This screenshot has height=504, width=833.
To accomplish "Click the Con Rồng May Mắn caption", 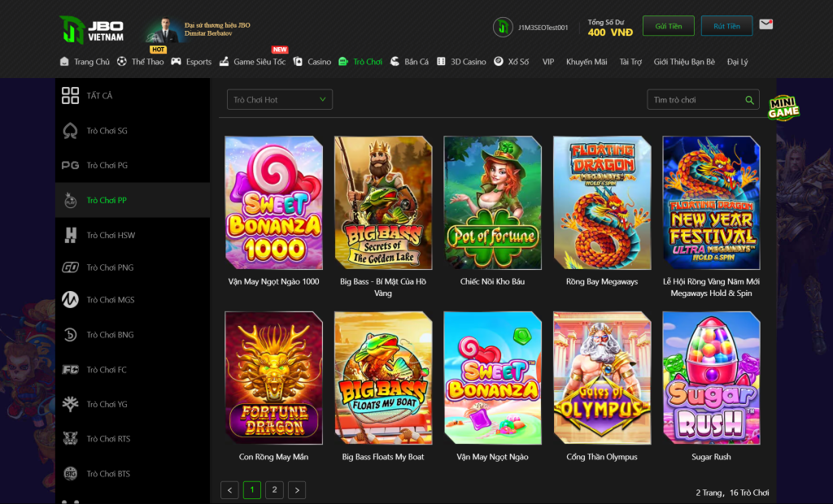I will click(273, 457).
